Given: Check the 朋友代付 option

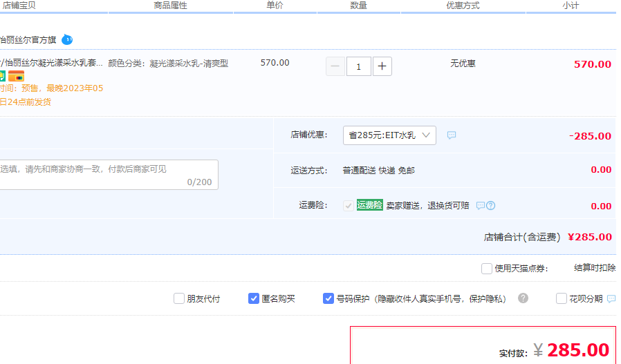Looking at the screenshot, I should (179, 298).
